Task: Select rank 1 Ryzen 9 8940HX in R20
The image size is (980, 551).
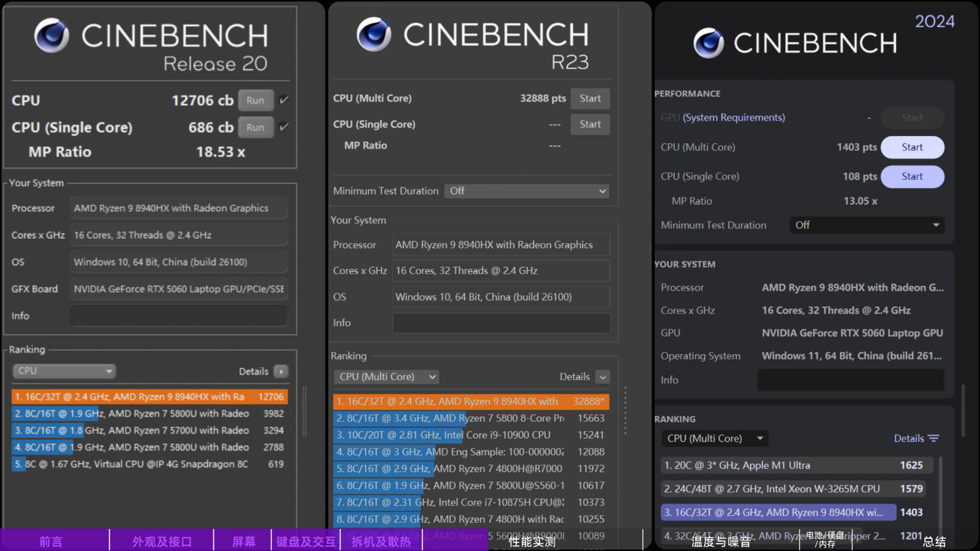Action: pos(149,397)
